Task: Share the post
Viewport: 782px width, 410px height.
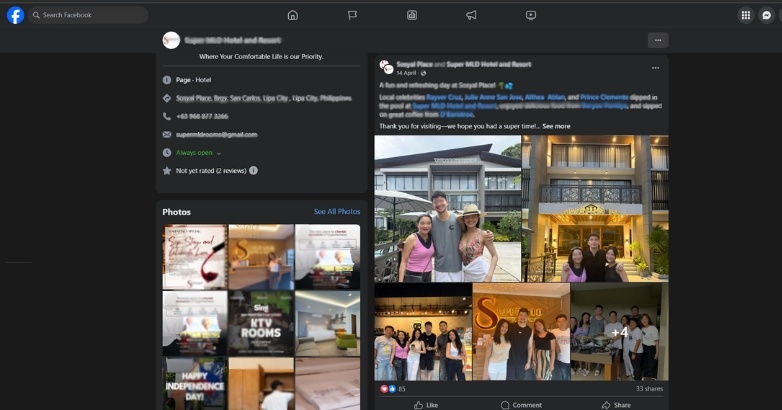Action: pyautogui.click(x=616, y=405)
